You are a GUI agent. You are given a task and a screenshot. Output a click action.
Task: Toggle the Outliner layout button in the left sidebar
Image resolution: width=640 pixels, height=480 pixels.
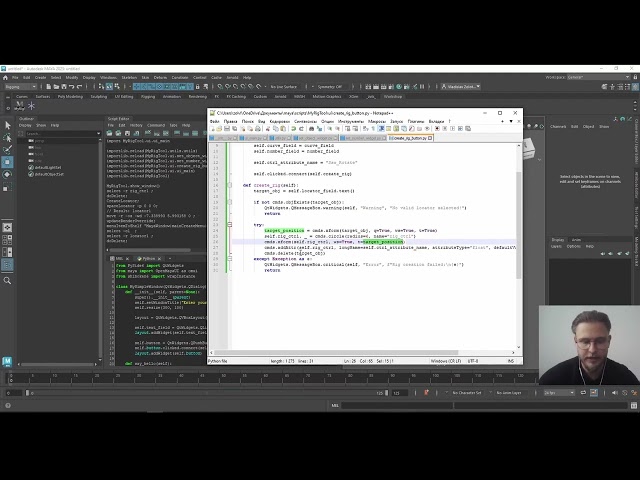[x=7, y=265]
